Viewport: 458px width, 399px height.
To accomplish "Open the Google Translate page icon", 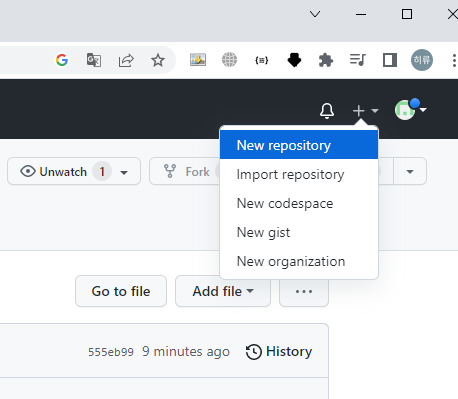I will tap(94, 60).
